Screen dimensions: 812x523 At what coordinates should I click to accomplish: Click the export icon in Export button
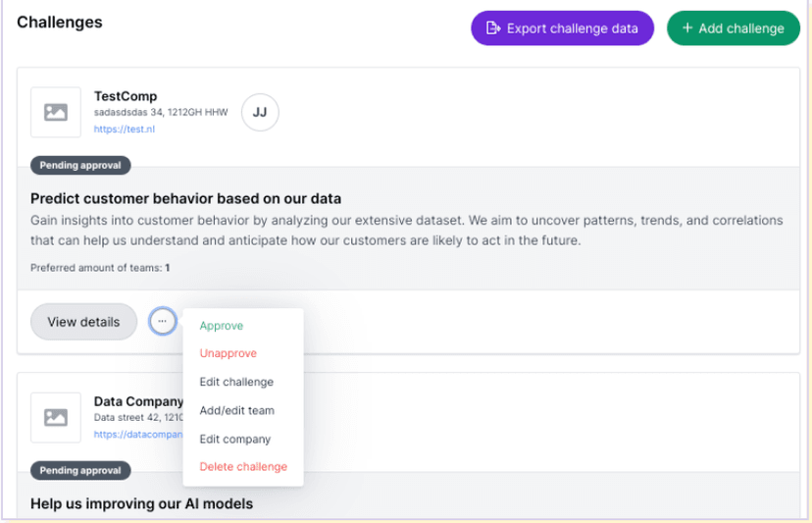pyautogui.click(x=493, y=28)
